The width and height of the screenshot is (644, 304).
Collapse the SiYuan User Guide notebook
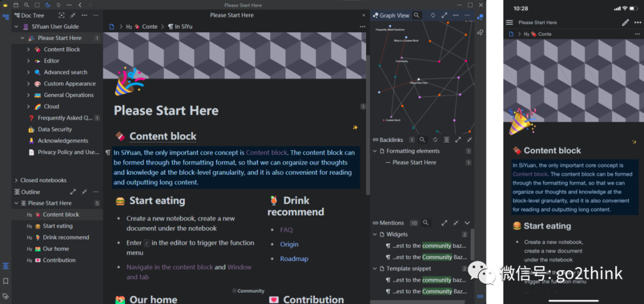coord(17,27)
